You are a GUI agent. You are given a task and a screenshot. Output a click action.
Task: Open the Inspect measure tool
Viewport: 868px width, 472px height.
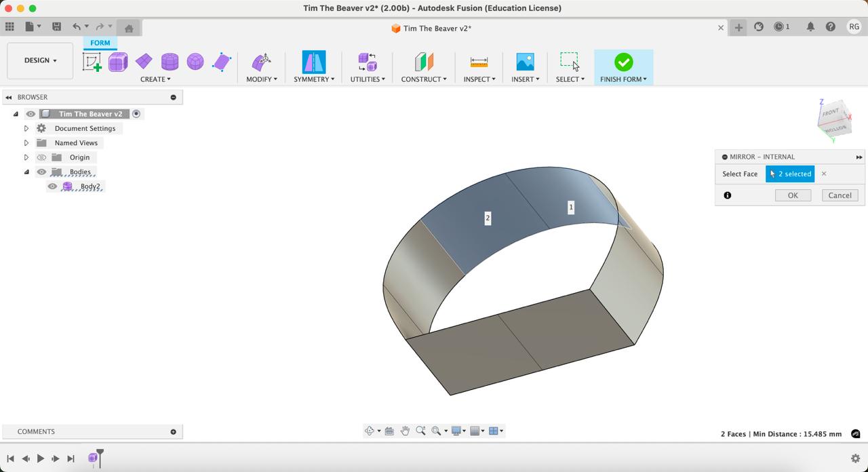[x=479, y=62]
